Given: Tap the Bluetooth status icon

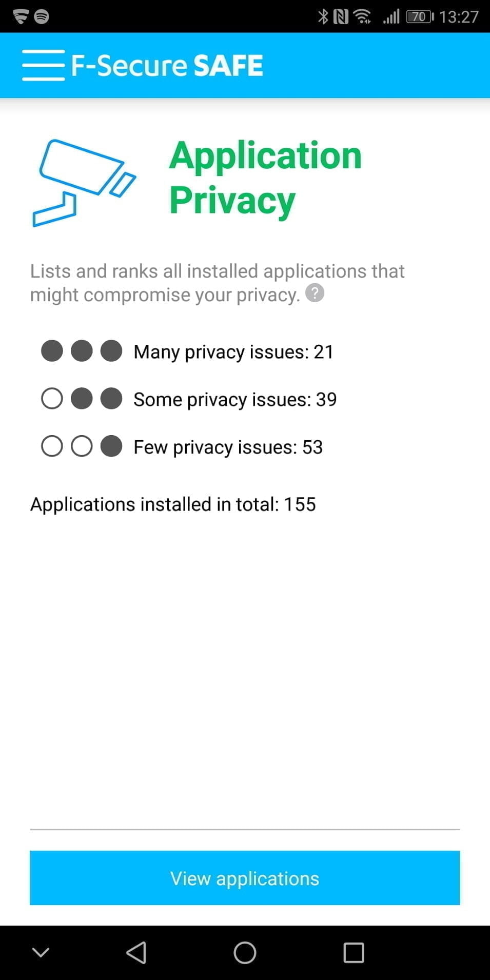Looking at the screenshot, I should click(323, 17).
